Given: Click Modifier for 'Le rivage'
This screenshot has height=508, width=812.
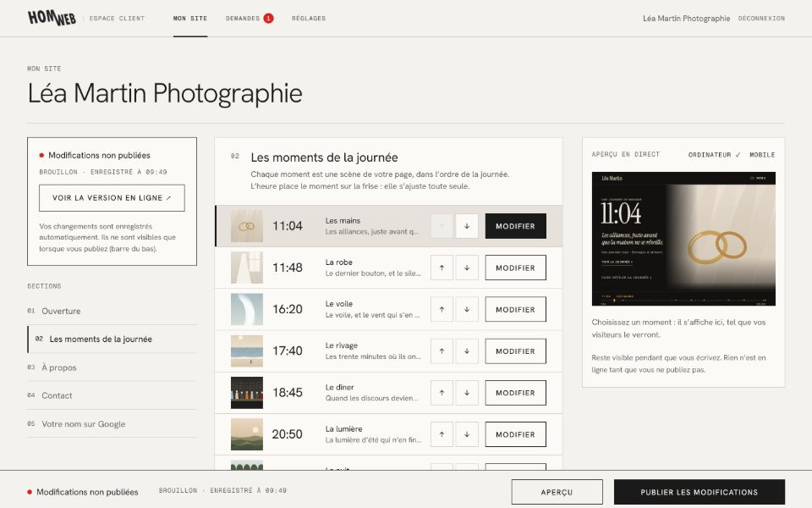Looking at the screenshot, I should point(515,351).
